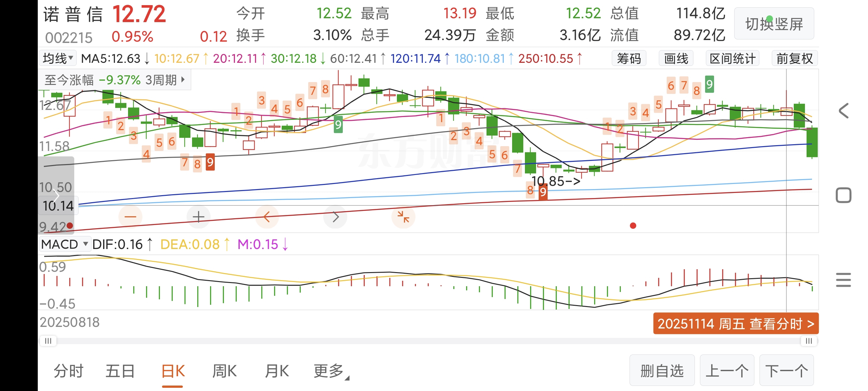The width and height of the screenshot is (868, 391).
Task: Zoom in chart with plus icon
Action: 198,217
